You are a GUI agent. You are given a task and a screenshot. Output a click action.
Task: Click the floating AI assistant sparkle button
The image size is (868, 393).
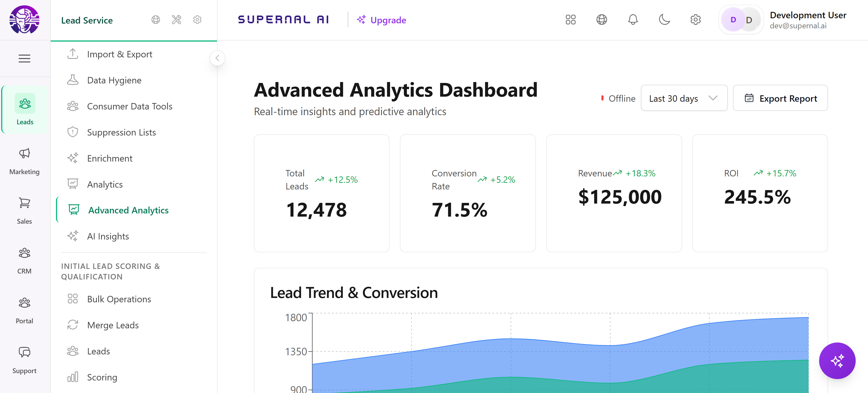(837, 361)
